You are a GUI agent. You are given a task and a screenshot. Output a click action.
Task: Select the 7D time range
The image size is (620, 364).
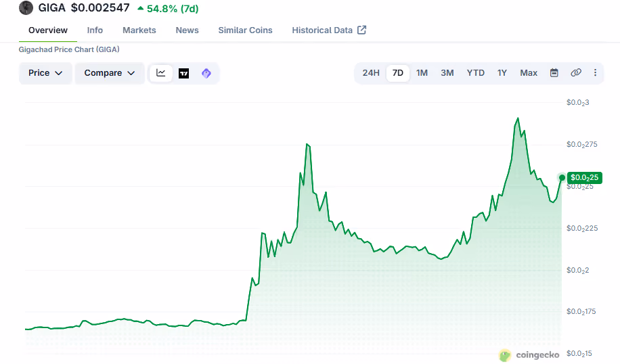click(398, 73)
